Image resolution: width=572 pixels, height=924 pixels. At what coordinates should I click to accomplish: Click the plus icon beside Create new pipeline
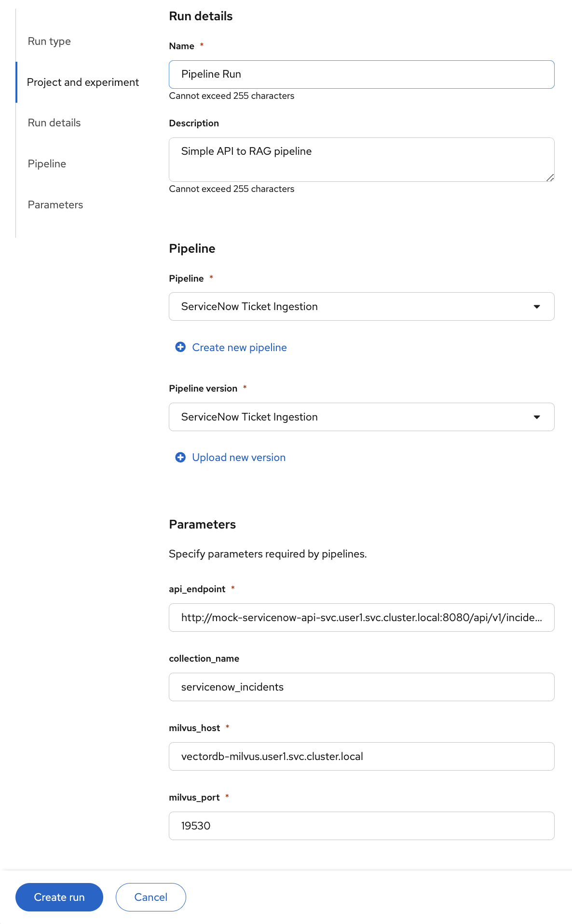tap(180, 347)
